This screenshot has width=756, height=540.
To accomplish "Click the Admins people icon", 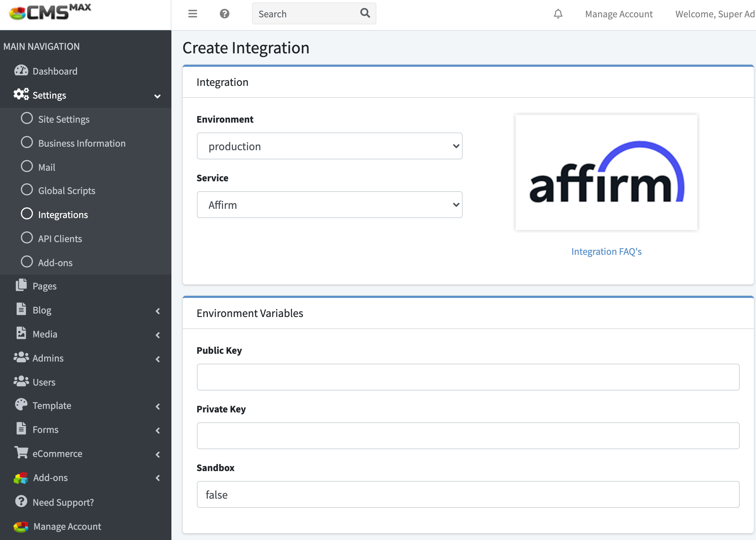I will 21,357.
